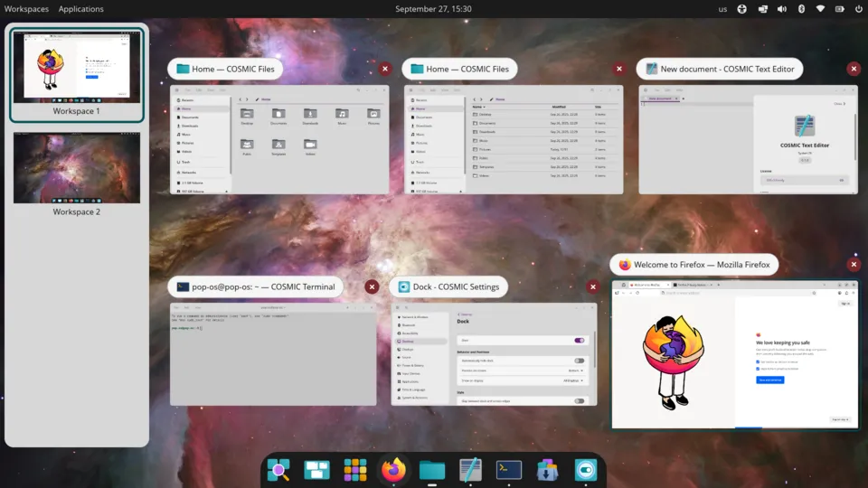Viewport: 868px width, 488px height.
Task: Open the Workspaces menu in top panel
Action: (26, 9)
